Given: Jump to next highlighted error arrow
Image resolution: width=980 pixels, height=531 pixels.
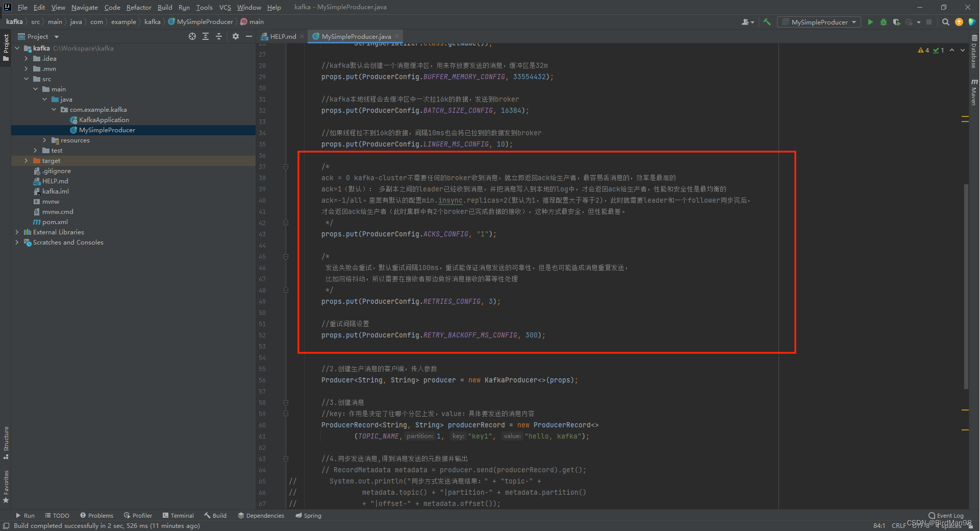Looking at the screenshot, I should pyautogui.click(x=963, y=50).
